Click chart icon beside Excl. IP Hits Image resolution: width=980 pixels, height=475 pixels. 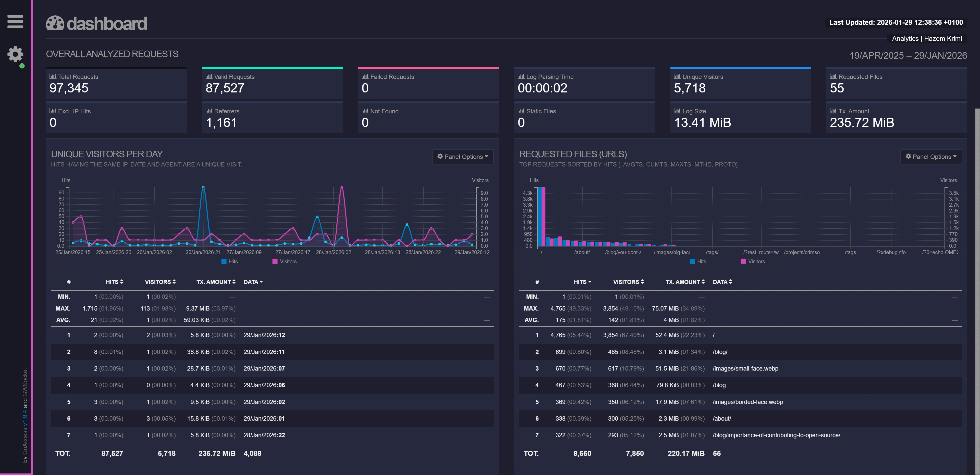pos(53,111)
